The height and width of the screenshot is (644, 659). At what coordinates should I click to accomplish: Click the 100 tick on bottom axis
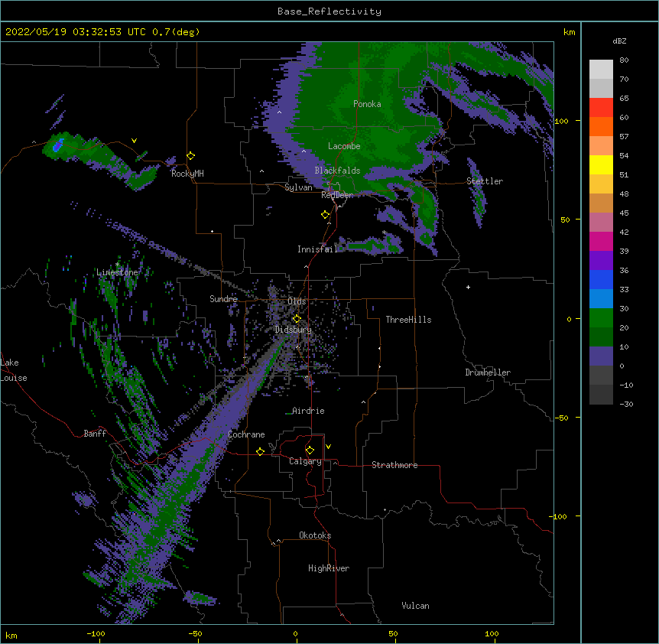tap(492, 633)
